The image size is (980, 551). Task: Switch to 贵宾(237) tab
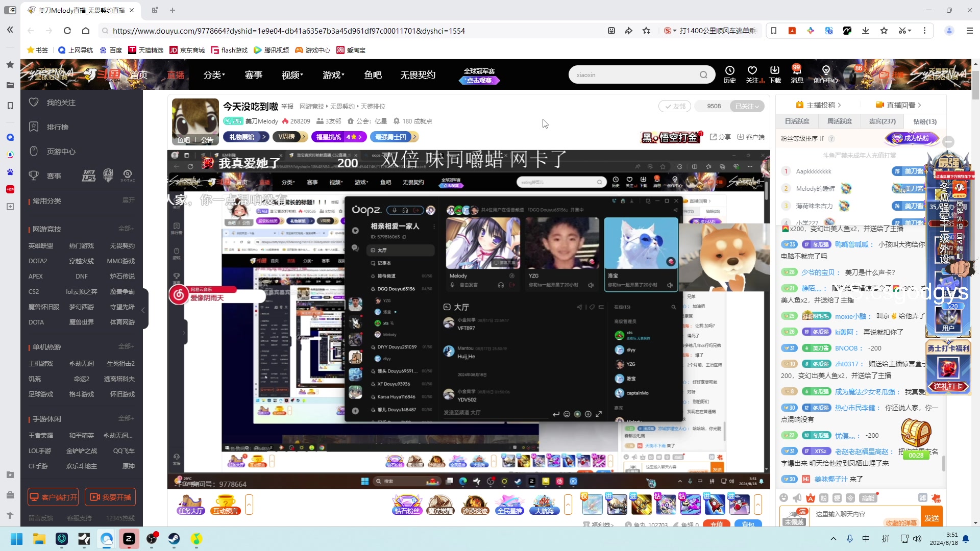click(x=882, y=121)
